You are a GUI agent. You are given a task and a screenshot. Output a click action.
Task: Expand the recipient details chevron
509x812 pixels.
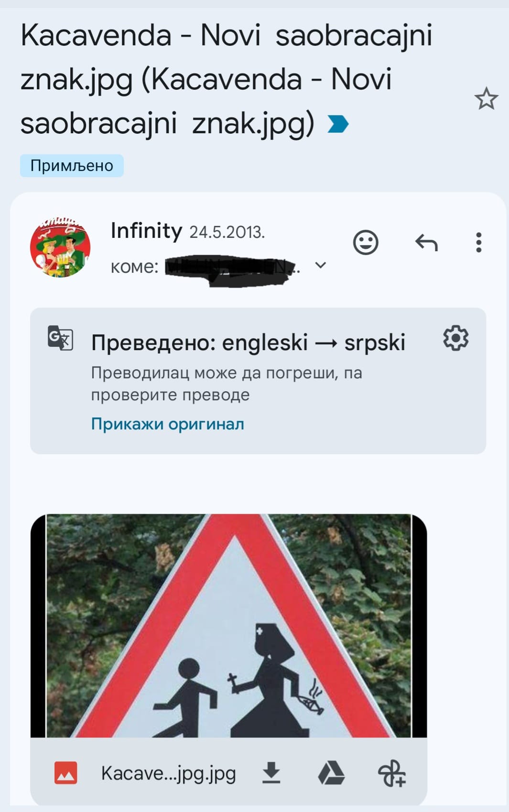(x=321, y=265)
